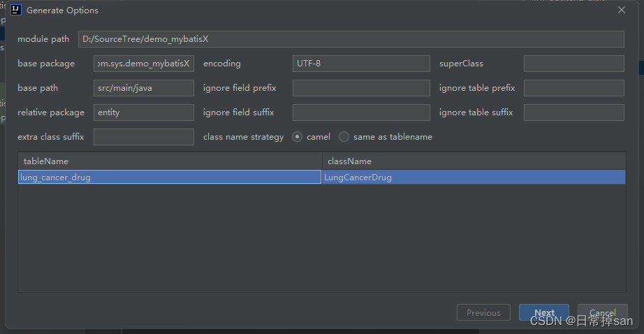Click the Cancel button
This screenshot has width=644, height=334.
coord(603,312)
